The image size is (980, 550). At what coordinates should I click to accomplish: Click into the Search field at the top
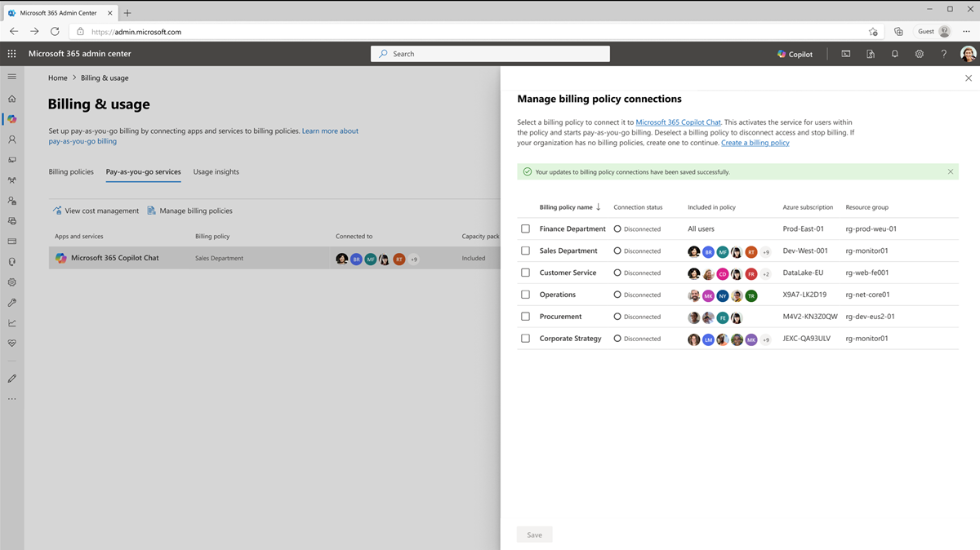tap(490, 53)
